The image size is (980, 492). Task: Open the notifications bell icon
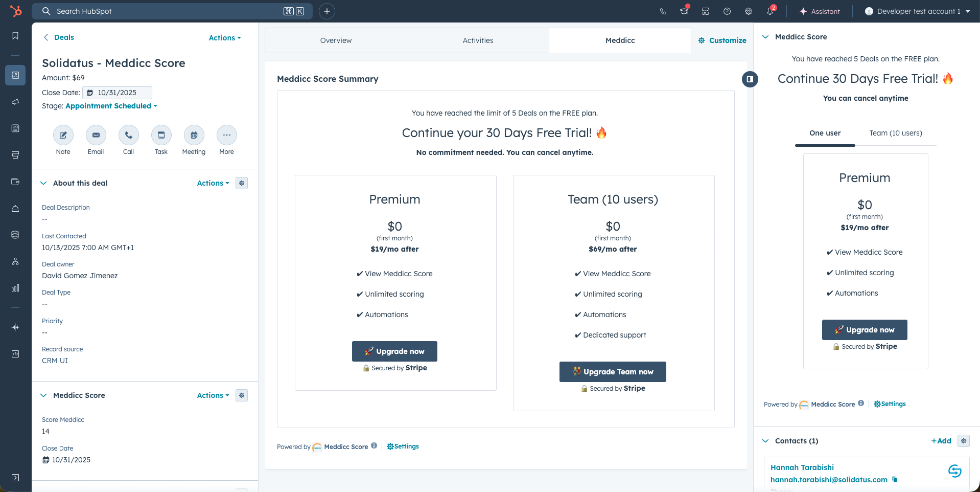coord(770,11)
